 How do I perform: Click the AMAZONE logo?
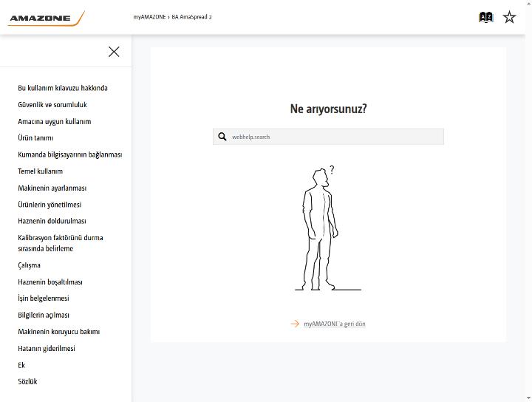click(x=46, y=18)
